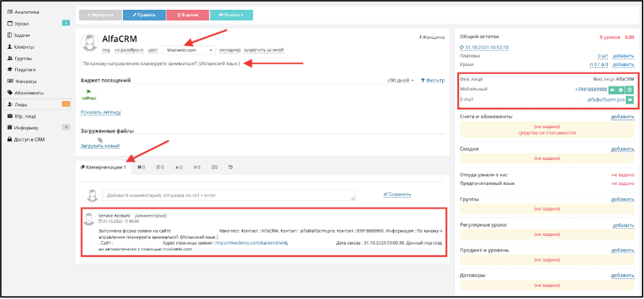Open Группы in the left menu
Image resolution: width=644 pixels, height=299 pixels.
[x=23, y=59]
